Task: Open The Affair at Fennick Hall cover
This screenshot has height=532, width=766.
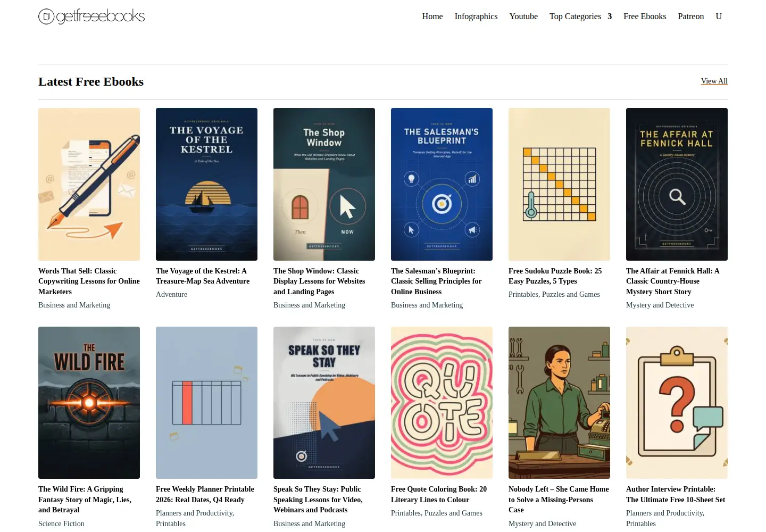Action: click(677, 184)
